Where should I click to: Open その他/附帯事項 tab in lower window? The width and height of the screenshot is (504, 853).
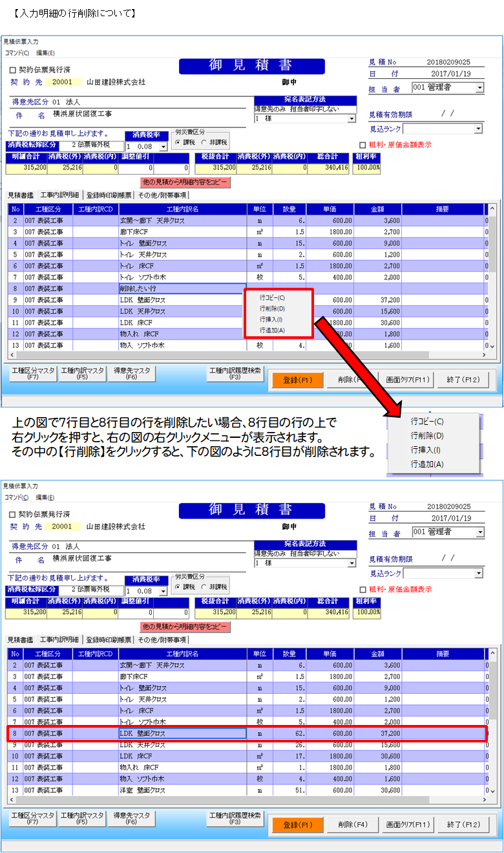click(x=162, y=640)
